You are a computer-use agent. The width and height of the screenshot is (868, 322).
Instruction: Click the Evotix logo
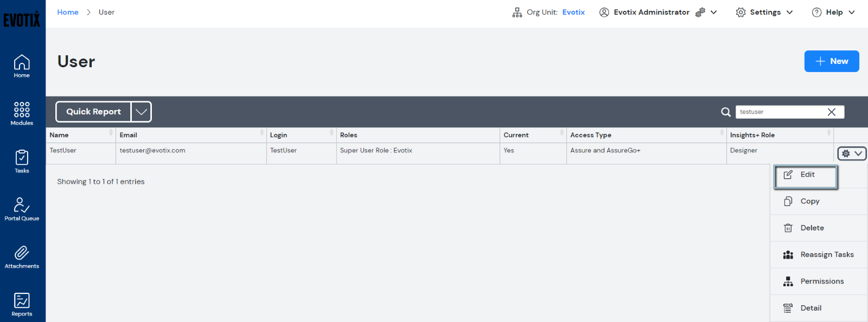coord(22,20)
